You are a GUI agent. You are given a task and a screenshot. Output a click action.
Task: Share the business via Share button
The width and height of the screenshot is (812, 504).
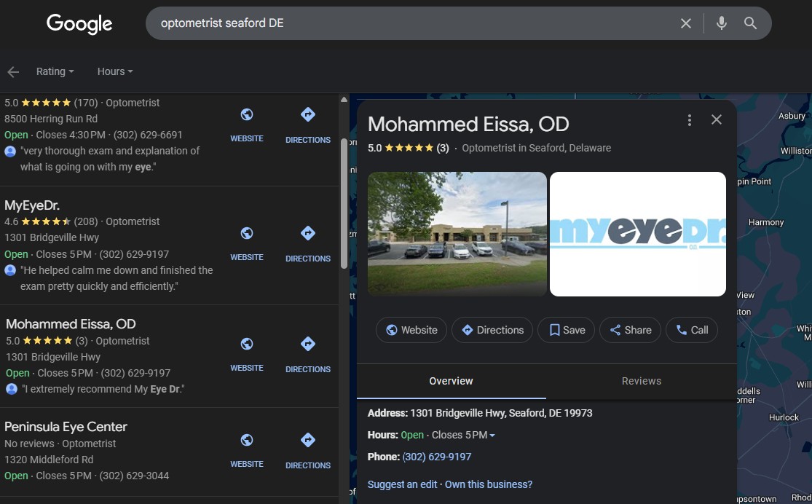pyautogui.click(x=630, y=330)
